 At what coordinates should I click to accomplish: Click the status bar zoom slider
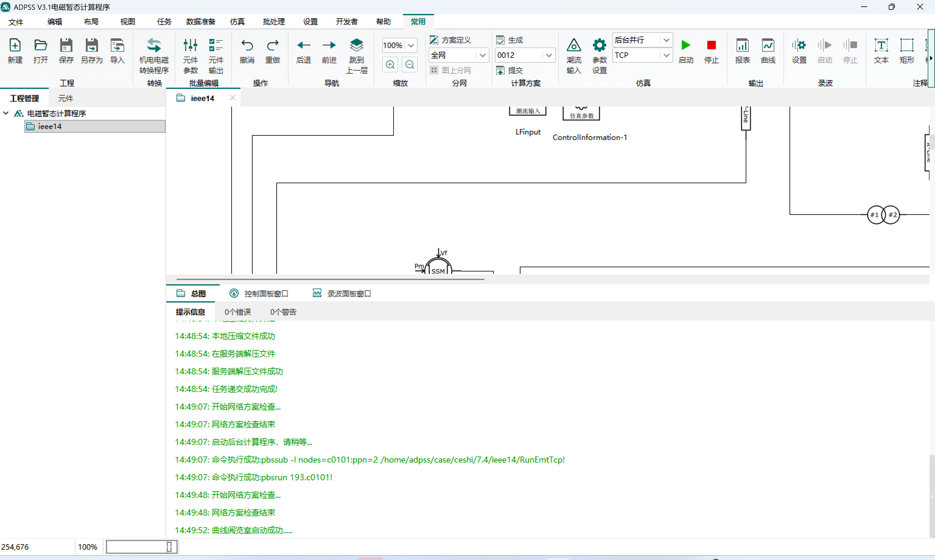click(x=169, y=547)
